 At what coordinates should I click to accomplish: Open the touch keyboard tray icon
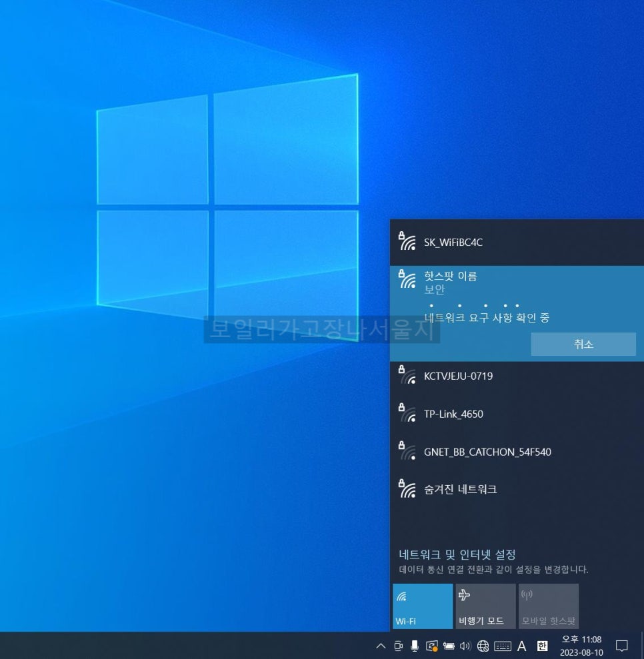coord(503,646)
